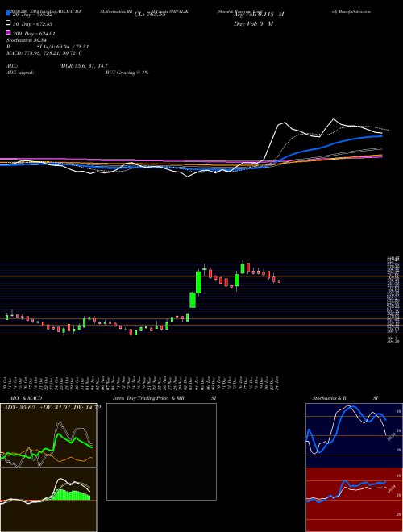
Task: Click the blue 20 Day legend swatch
Action: [8, 13]
